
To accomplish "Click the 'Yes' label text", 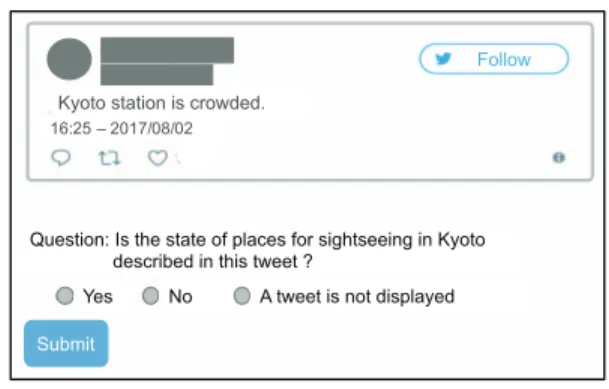I will (98, 297).
